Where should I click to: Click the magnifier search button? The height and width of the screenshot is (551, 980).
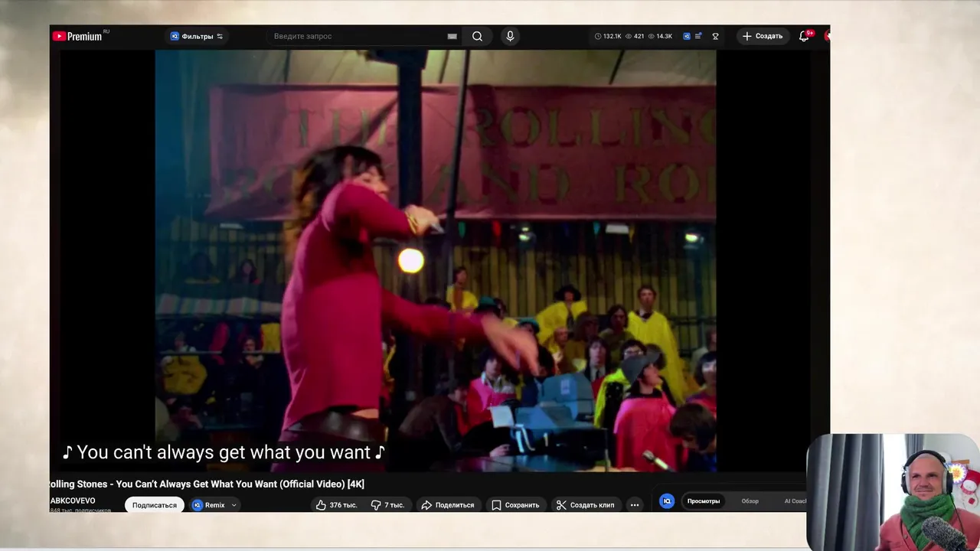(x=477, y=36)
